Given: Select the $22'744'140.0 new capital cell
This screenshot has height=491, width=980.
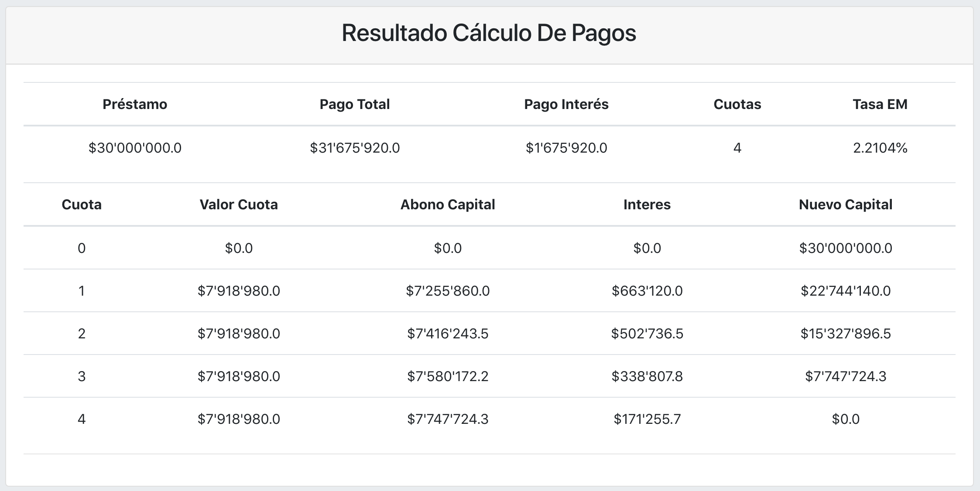Looking at the screenshot, I should (x=845, y=291).
